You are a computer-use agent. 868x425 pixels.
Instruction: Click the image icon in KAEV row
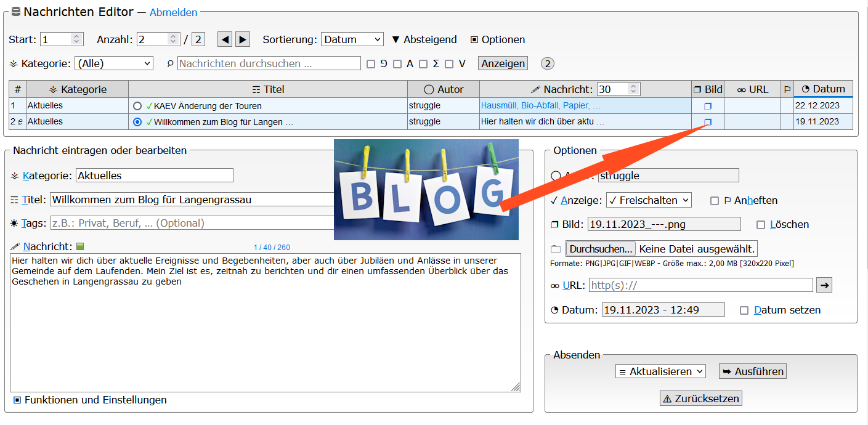click(x=707, y=106)
